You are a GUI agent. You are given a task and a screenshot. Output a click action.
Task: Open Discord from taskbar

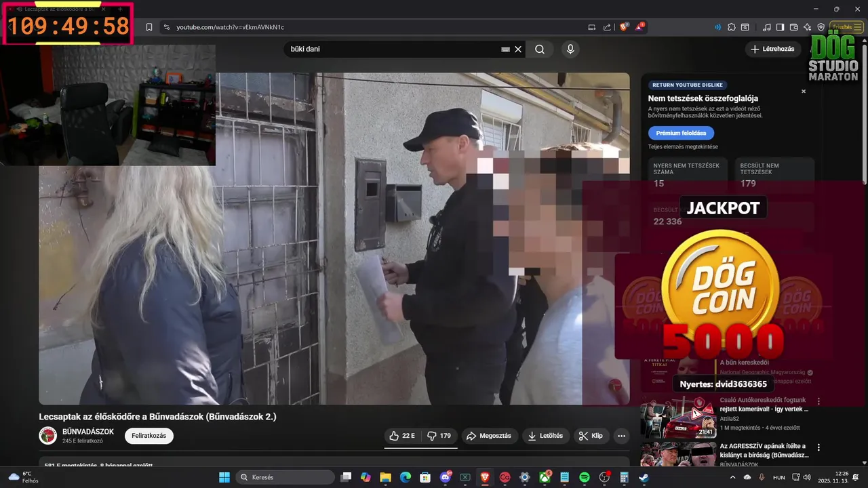point(446,477)
